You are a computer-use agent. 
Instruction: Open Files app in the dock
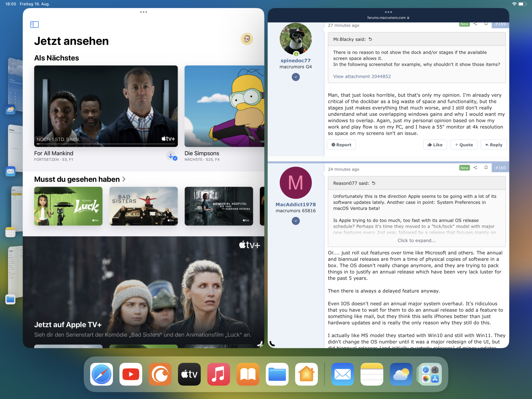point(277,374)
